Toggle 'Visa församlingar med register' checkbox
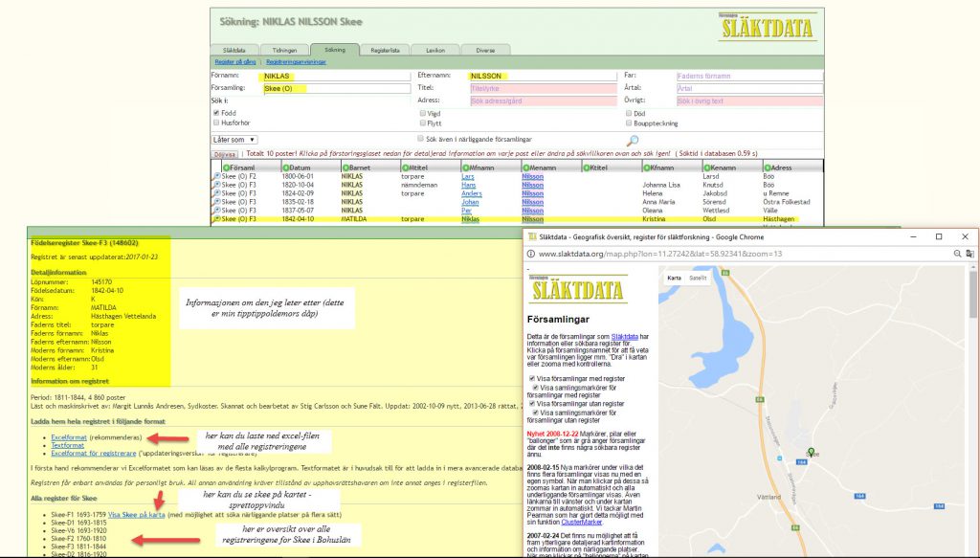 (x=532, y=378)
